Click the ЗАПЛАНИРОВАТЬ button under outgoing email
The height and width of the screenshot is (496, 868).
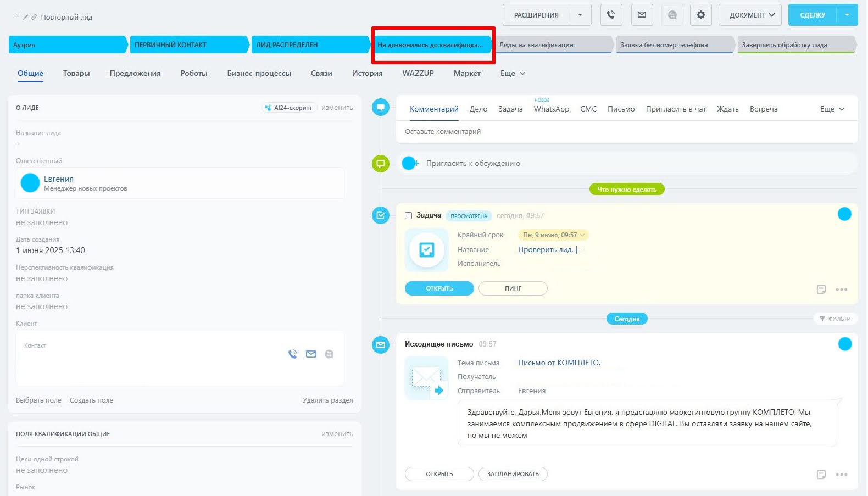513,474
